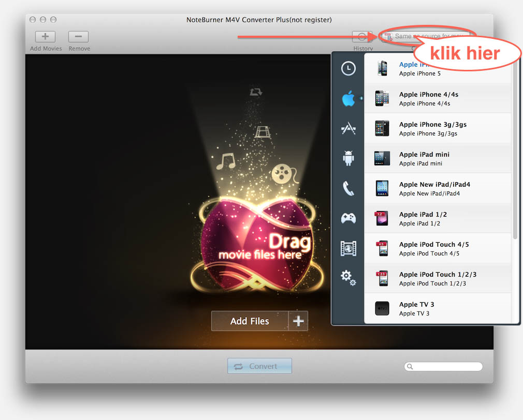Select 'Apple iPod Touch 1/2/3' profile text
Screen dimensions: 523x420
(x=438, y=275)
